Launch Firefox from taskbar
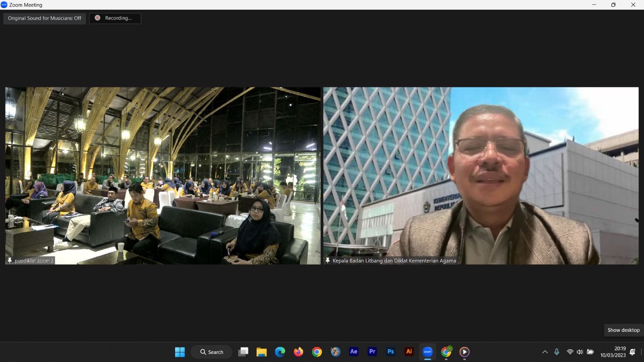644x362 pixels. [299, 352]
